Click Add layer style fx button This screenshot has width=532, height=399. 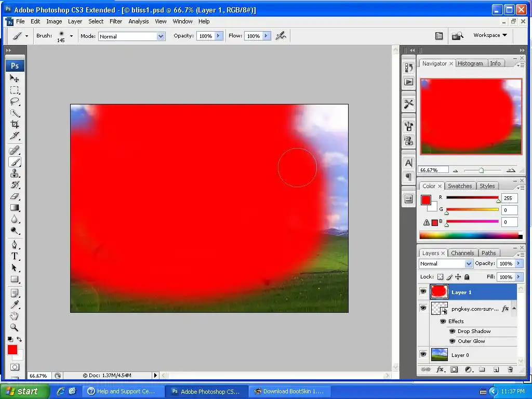(x=441, y=369)
